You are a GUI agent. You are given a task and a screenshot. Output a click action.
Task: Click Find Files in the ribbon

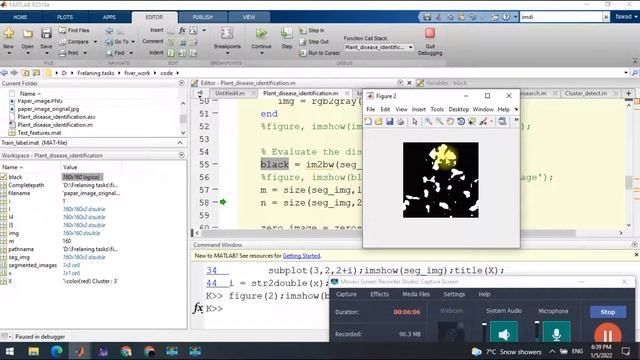coord(74,30)
